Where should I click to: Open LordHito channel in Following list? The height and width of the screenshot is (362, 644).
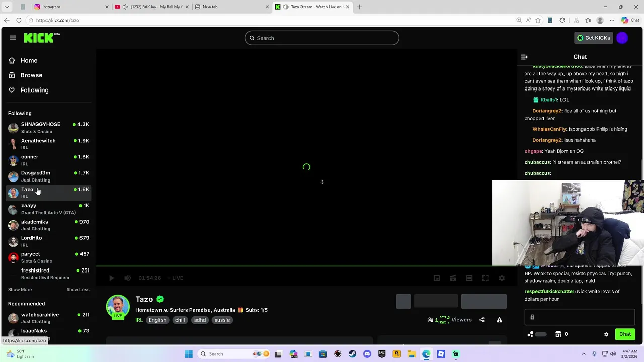[49, 241]
